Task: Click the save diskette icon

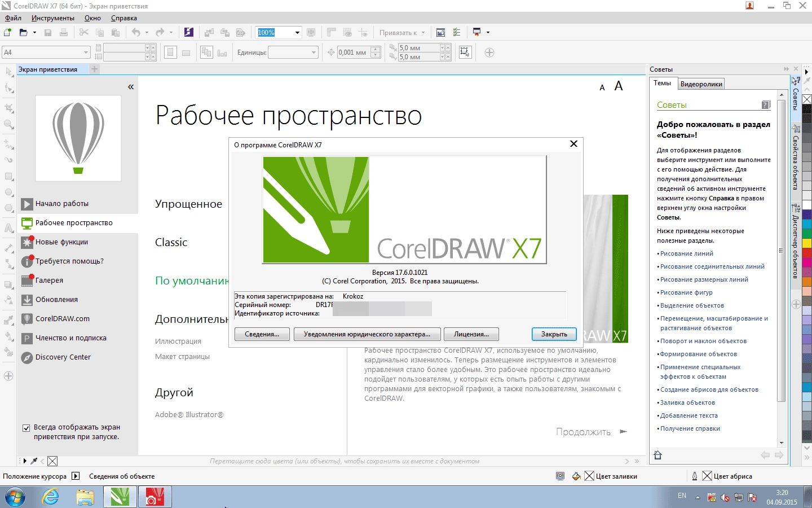Action: tap(48, 33)
